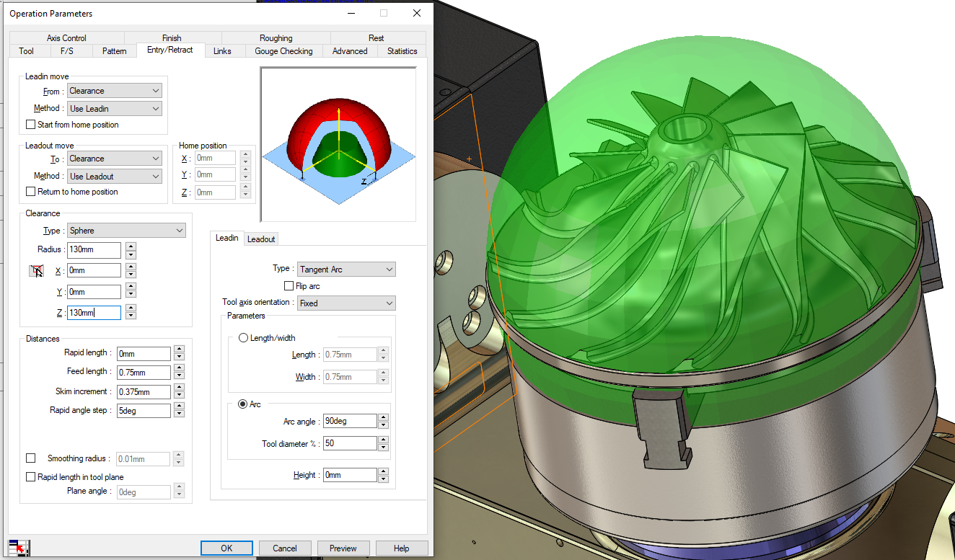Switch to the Leadout tab

tap(260, 239)
